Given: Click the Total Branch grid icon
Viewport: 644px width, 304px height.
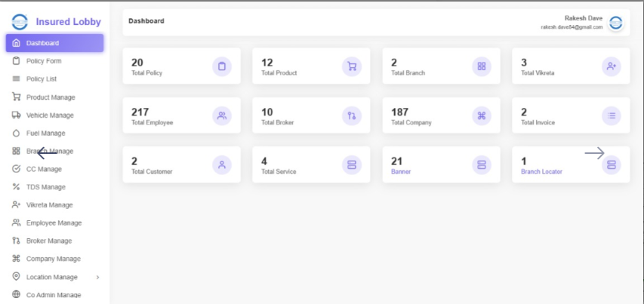Looking at the screenshot, I should (x=482, y=66).
